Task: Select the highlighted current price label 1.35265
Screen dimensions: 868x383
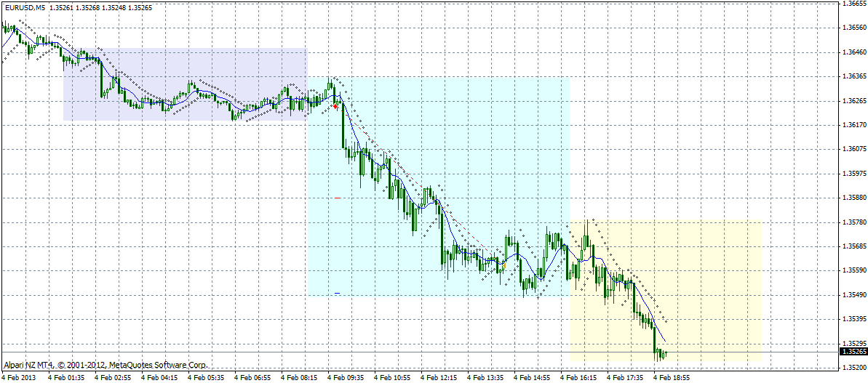Action: point(853,352)
